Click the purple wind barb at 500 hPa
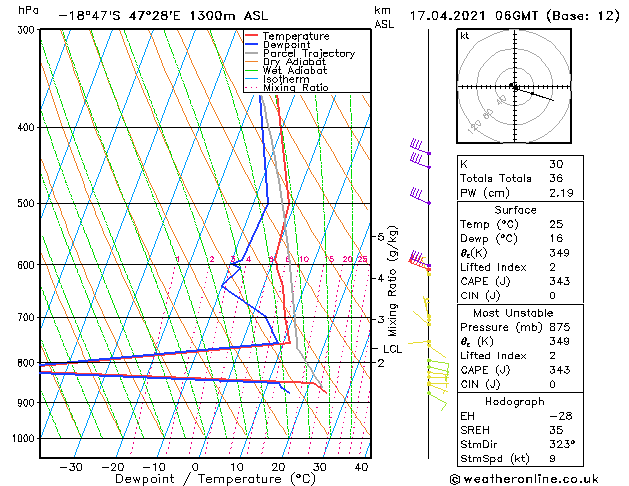The image size is (629, 486). click(x=420, y=195)
